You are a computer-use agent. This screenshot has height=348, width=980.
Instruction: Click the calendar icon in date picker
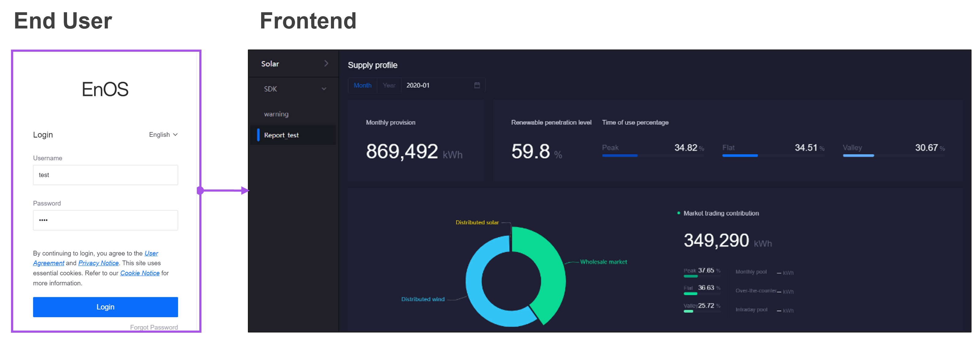click(477, 85)
